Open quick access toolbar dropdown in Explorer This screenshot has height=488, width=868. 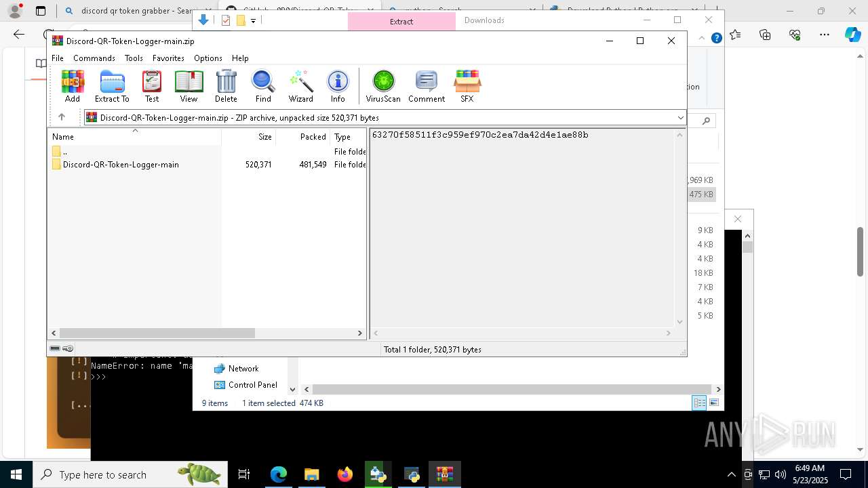(253, 21)
